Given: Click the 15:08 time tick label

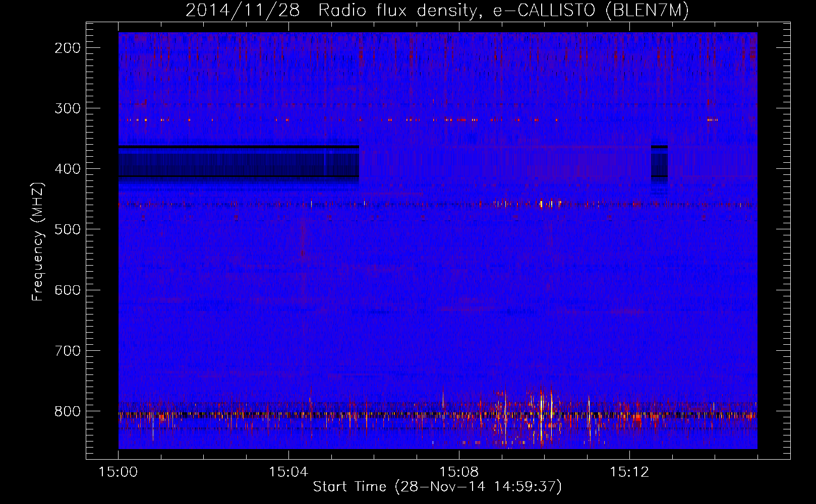Looking at the screenshot, I should click(x=459, y=472).
